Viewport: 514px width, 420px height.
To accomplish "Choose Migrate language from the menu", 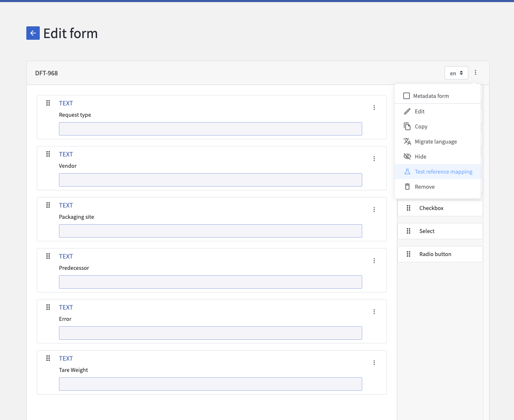I will [436, 142].
